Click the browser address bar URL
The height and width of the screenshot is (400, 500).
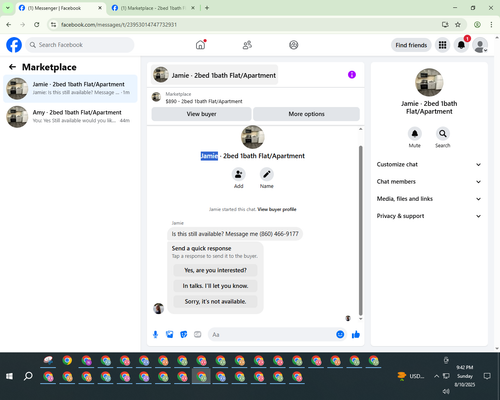[119, 25]
